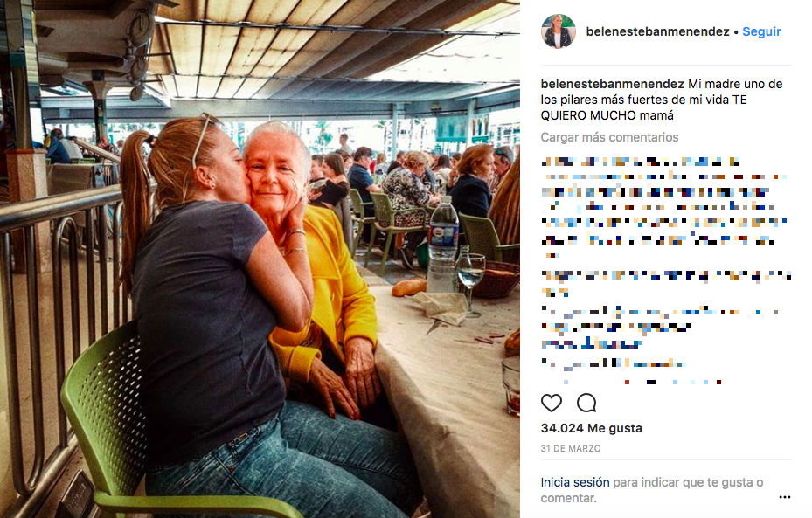Click the caption text TE QUIERO MUCHO mamá

[643, 107]
